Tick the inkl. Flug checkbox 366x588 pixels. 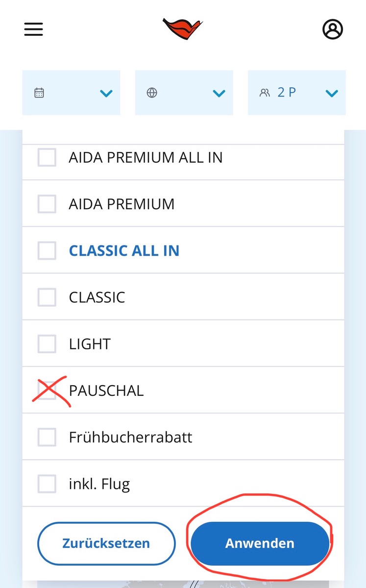click(x=47, y=484)
